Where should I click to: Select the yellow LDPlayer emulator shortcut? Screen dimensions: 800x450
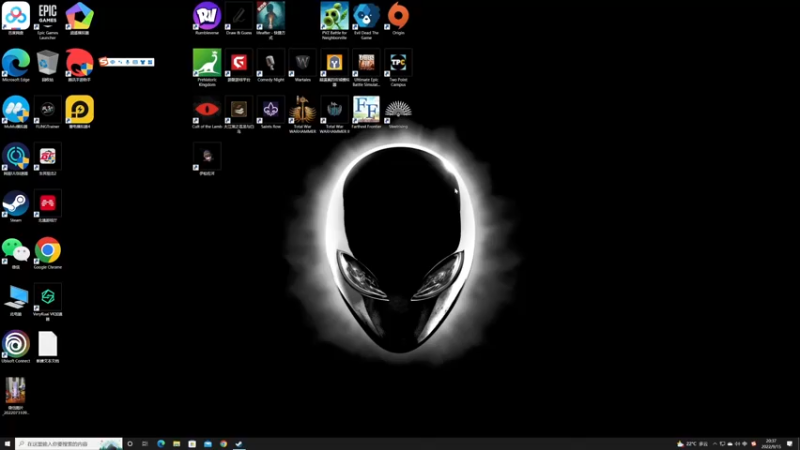pyautogui.click(x=80, y=112)
